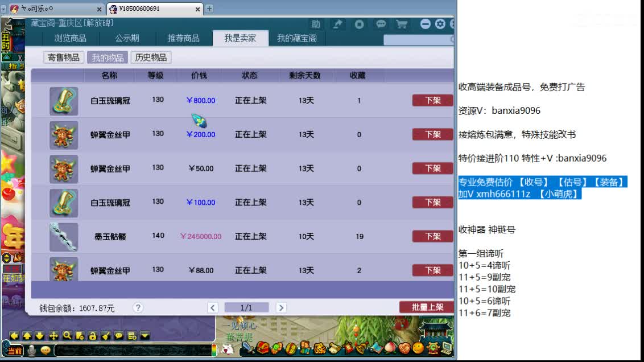
Task: Go to previous page arrow
Action: click(212, 308)
